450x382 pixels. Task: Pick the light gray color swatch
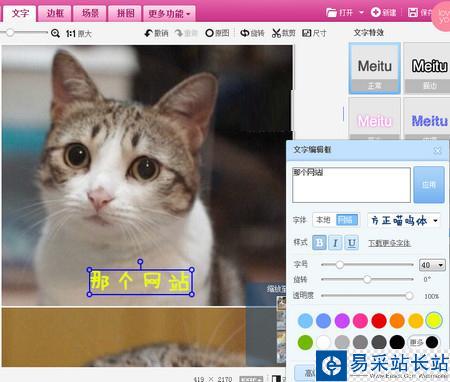click(342, 342)
